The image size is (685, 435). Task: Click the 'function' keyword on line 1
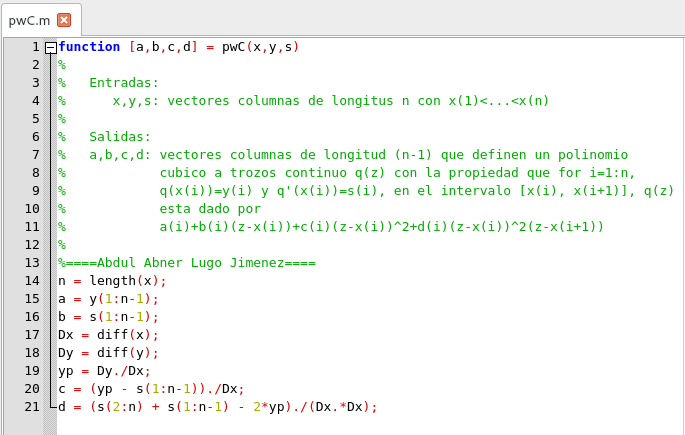89,47
